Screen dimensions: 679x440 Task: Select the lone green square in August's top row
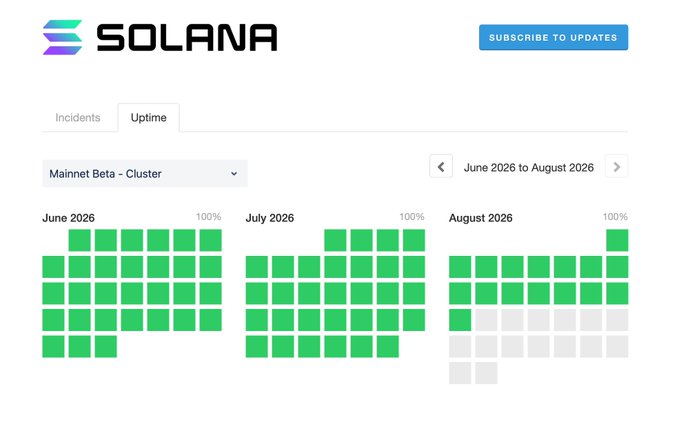[x=617, y=240]
